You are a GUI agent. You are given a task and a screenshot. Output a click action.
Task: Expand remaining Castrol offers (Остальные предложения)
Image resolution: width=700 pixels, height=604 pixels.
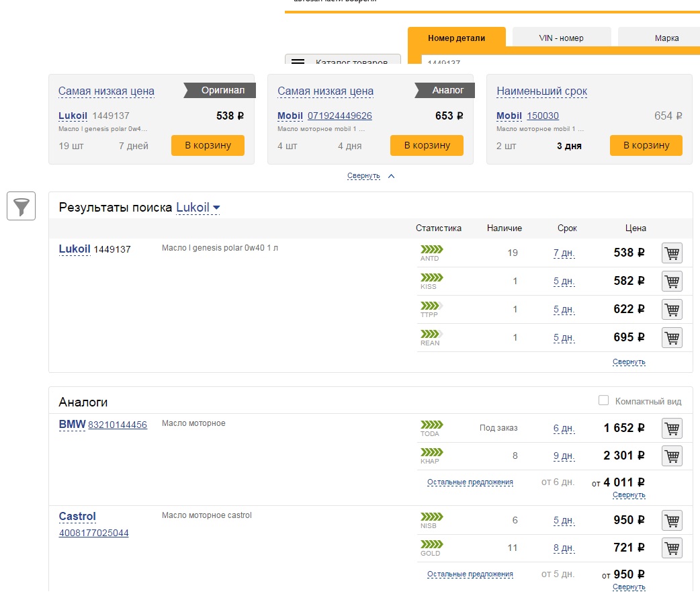tap(470, 574)
